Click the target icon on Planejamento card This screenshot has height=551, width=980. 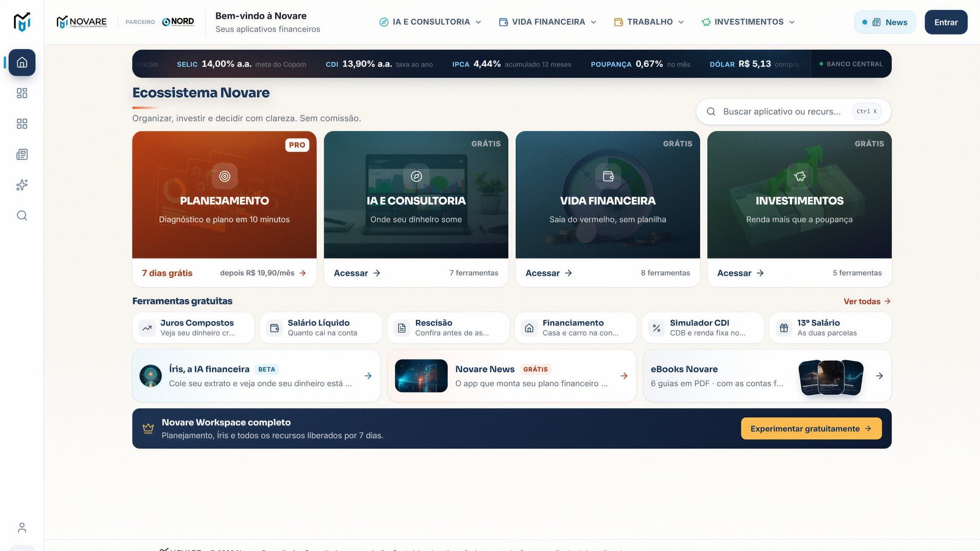tap(224, 176)
